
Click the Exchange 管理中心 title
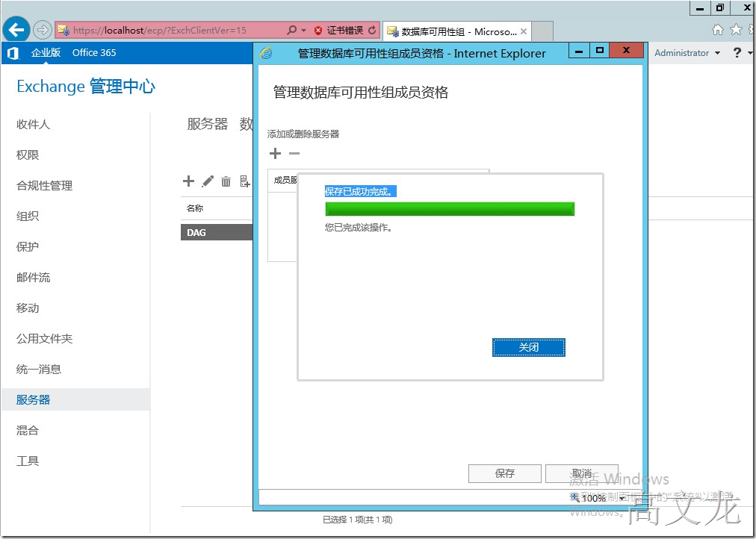86,87
